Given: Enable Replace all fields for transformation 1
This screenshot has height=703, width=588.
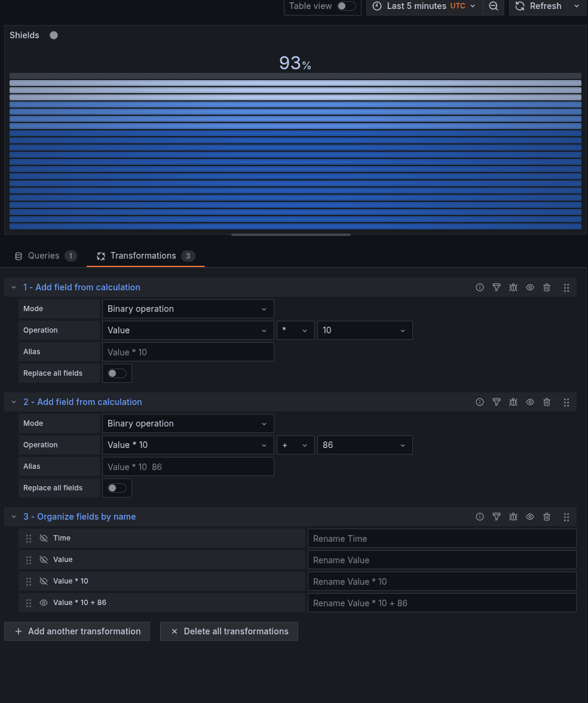Looking at the screenshot, I should click(x=117, y=373).
